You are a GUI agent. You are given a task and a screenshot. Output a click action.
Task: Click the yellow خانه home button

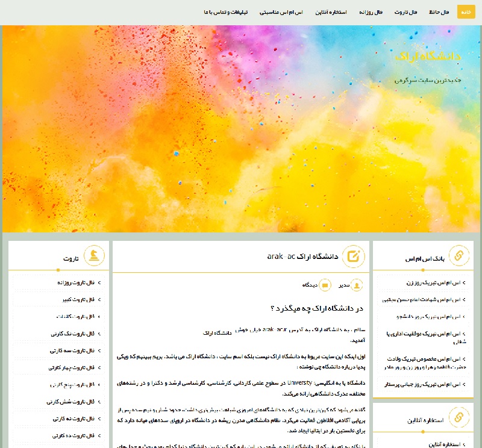[466, 12]
